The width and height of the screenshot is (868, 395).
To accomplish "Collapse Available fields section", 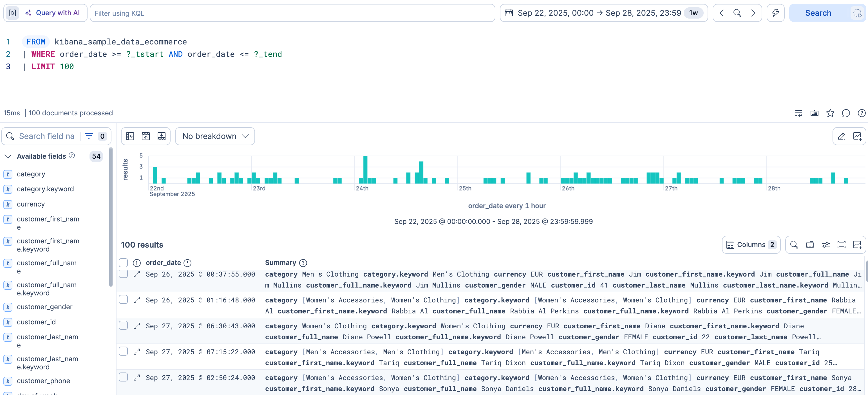I will 8,156.
